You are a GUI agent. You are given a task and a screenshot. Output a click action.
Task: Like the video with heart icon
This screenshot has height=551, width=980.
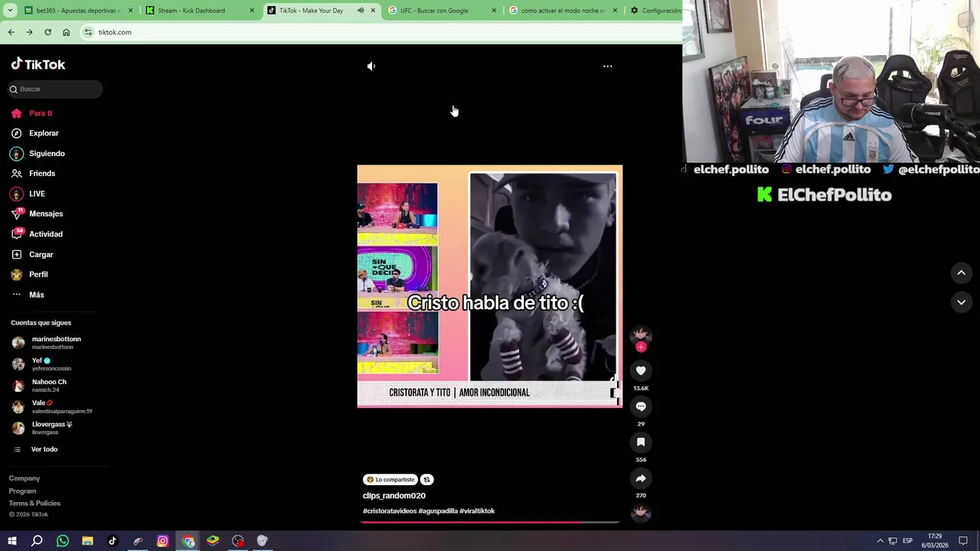pyautogui.click(x=641, y=370)
